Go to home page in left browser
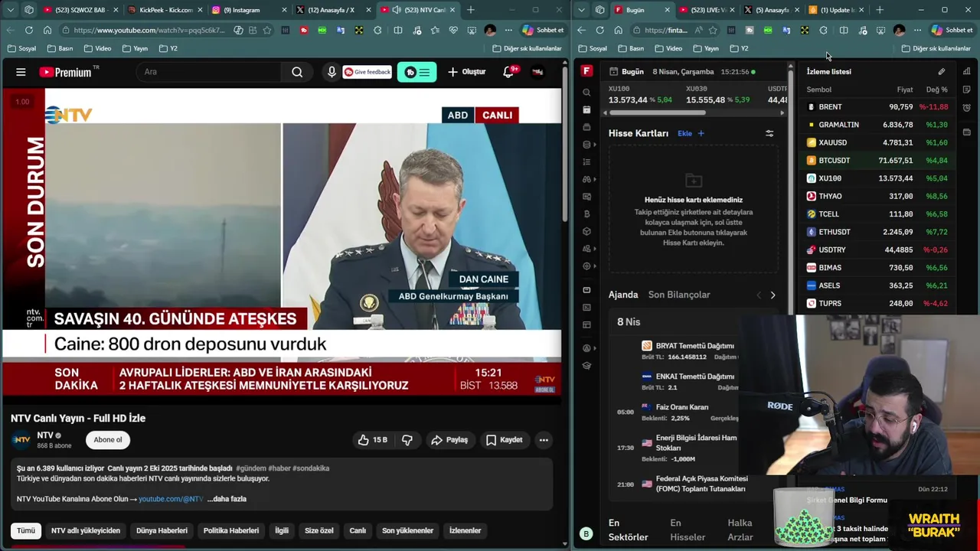980x551 pixels. 47,30
